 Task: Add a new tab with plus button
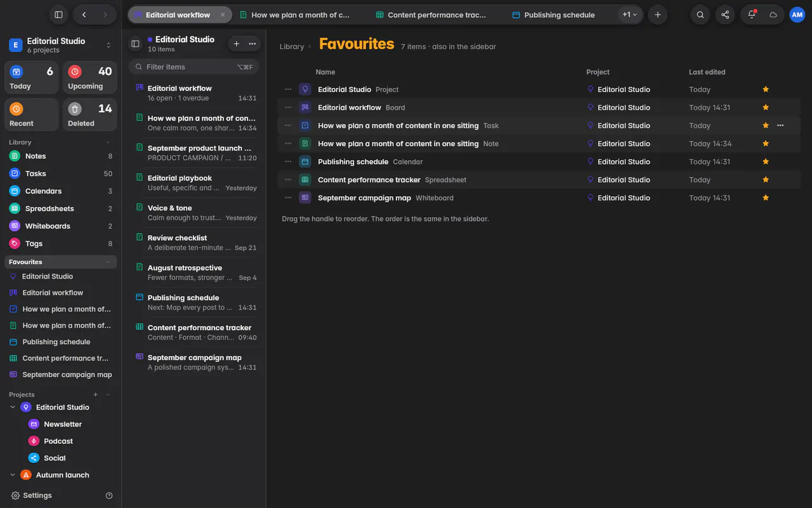click(657, 15)
